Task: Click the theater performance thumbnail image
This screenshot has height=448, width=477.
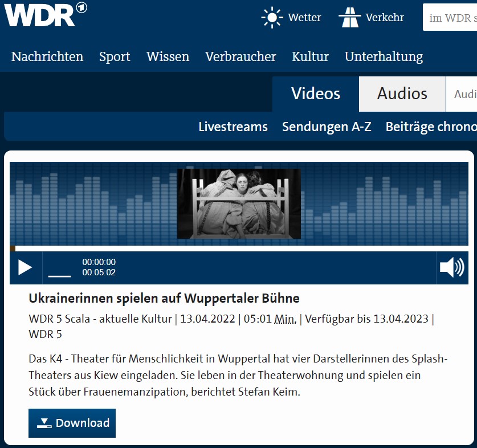Action: pyautogui.click(x=239, y=203)
